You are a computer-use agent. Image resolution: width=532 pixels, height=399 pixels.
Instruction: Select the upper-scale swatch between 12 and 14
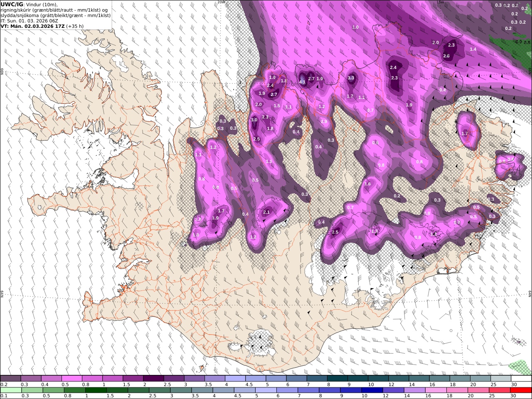[x=398, y=378]
